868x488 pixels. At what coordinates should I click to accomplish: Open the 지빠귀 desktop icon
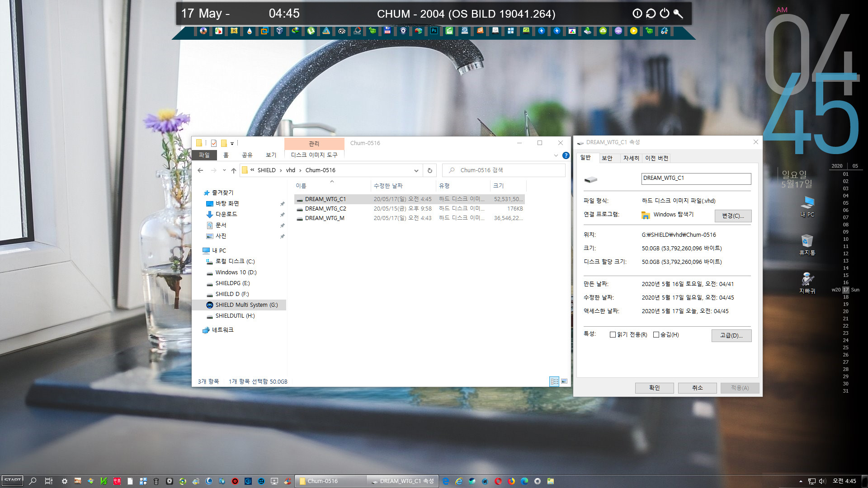807,283
